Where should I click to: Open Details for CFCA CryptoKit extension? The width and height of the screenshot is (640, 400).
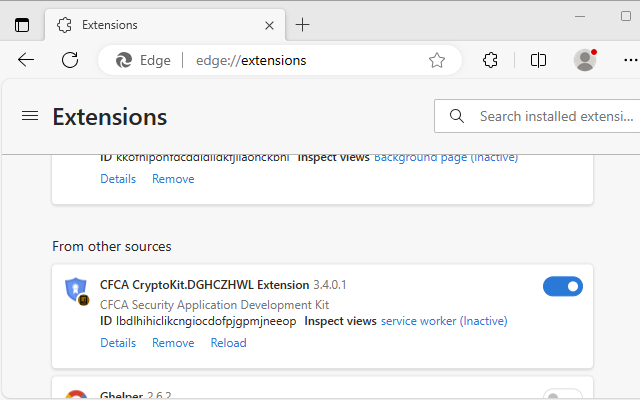(118, 343)
